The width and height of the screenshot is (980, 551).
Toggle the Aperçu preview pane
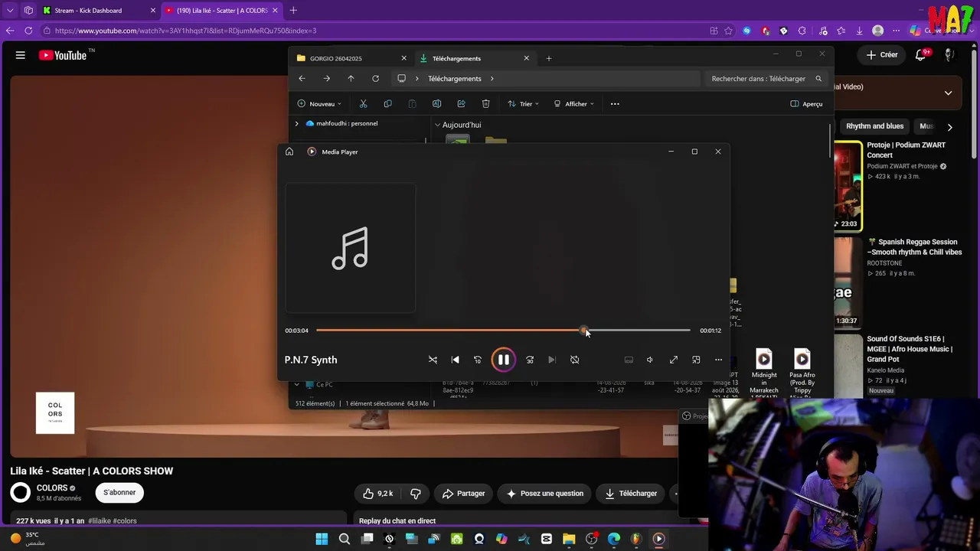point(807,104)
